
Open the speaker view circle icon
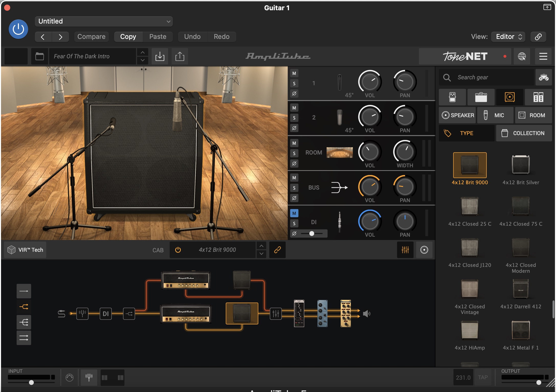click(x=424, y=250)
